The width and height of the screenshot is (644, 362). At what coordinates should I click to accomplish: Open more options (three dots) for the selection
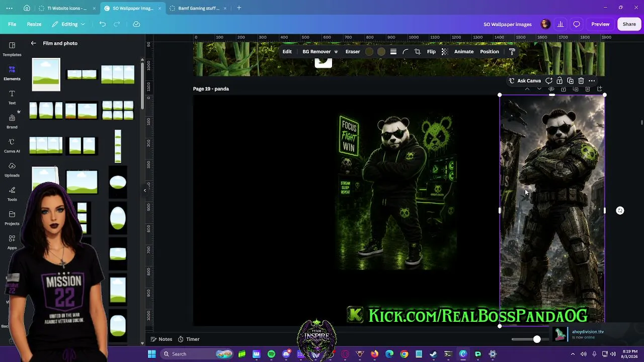(592, 81)
